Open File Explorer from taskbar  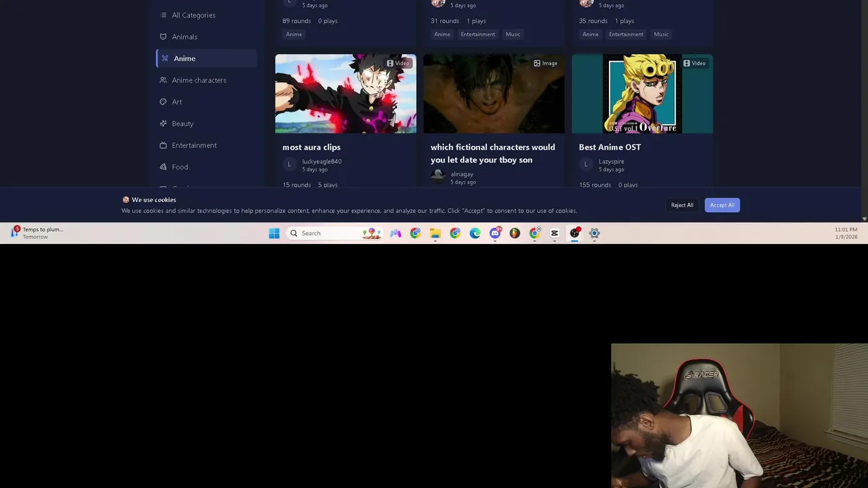pos(435,233)
